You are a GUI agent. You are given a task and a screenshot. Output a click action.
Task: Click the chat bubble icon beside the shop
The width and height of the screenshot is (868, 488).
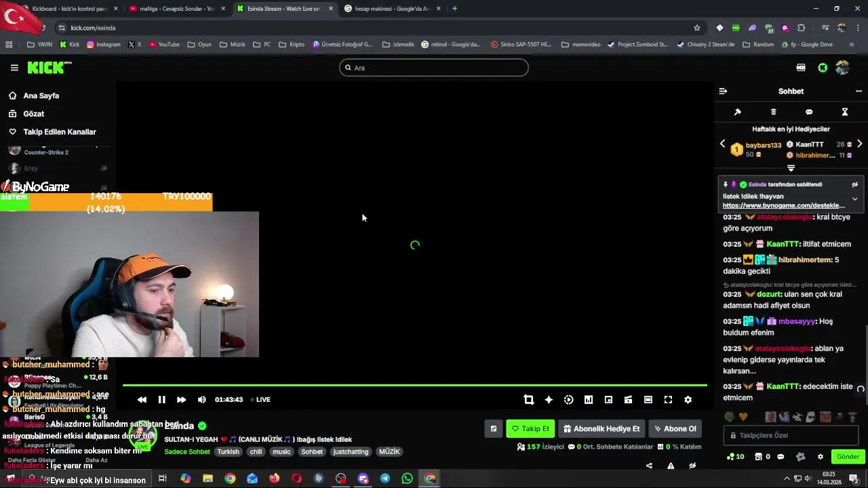[x=781, y=457]
